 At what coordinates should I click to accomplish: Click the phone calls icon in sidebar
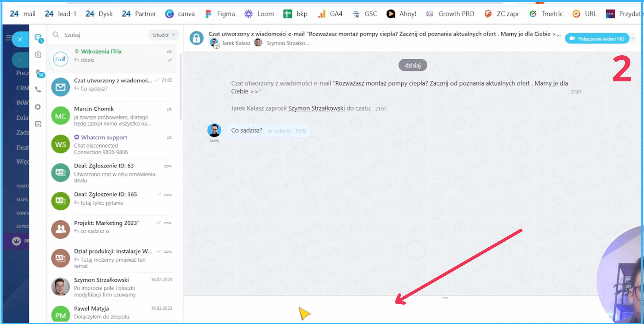38,90
